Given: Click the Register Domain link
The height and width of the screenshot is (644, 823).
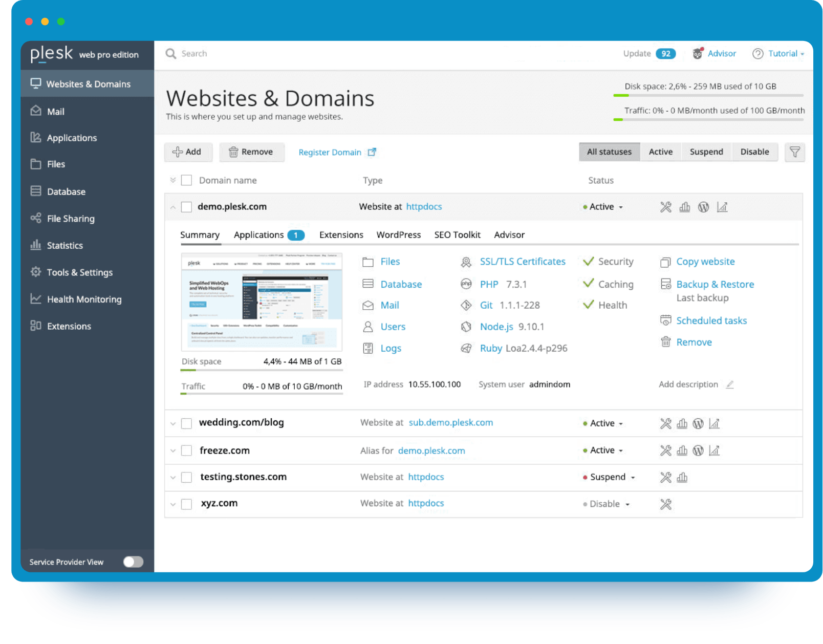Looking at the screenshot, I should (x=330, y=152).
